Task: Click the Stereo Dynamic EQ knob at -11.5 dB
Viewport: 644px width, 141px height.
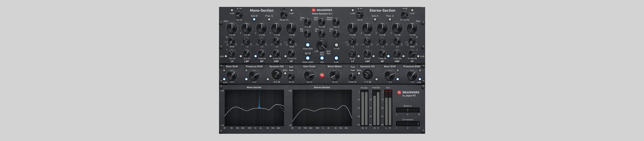Action: pos(367,75)
